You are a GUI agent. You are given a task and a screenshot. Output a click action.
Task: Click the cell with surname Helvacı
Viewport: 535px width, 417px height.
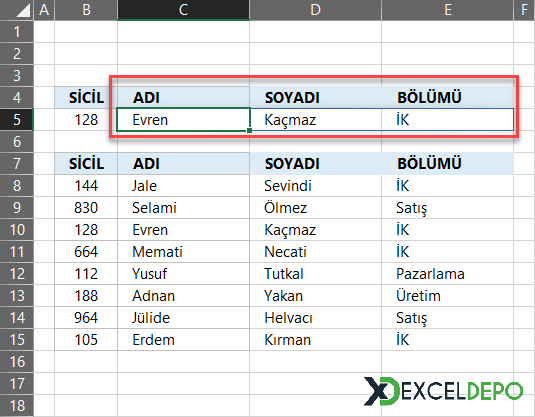[315, 318]
